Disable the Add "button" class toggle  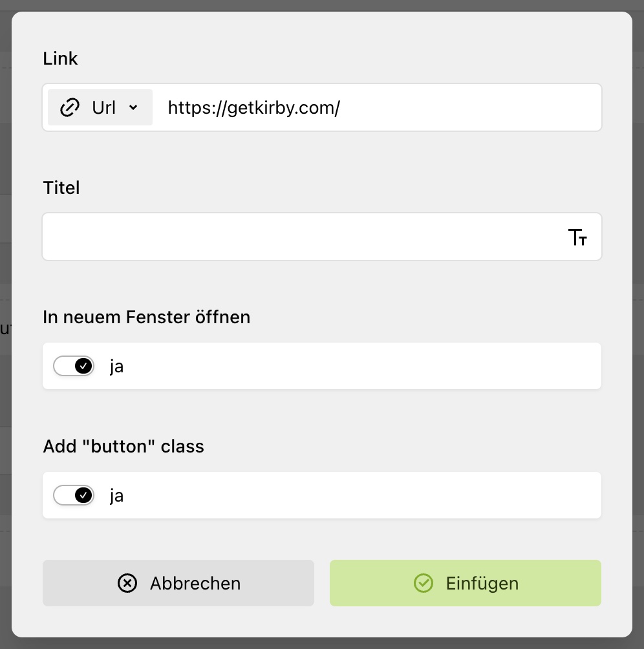coord(74,495)
